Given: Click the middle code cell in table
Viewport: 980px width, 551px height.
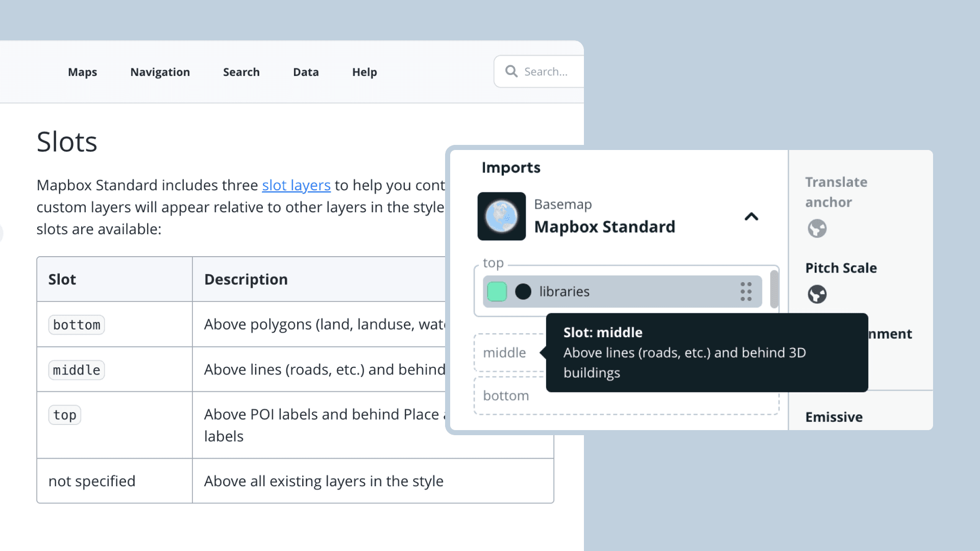Looking at the screenshot, I should (77, 370).
